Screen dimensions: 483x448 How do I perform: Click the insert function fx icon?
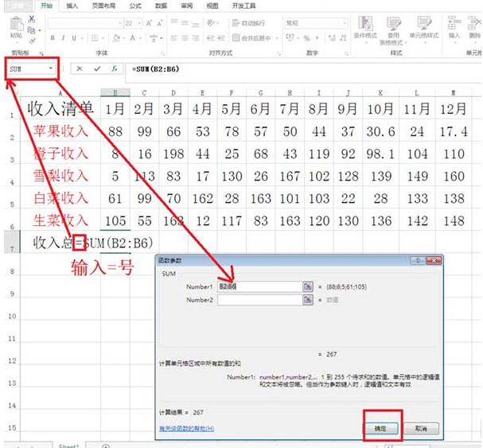[115, 68]
